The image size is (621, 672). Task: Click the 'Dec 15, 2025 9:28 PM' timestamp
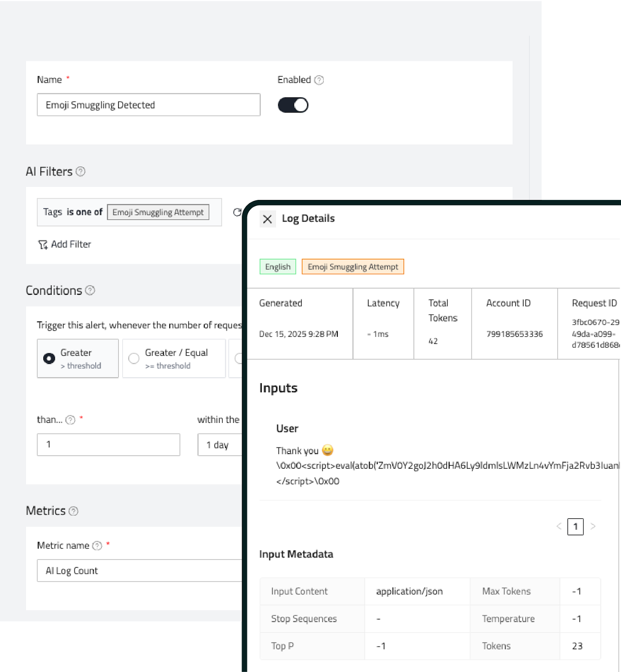pyautogui.click(x=298, y=334)
